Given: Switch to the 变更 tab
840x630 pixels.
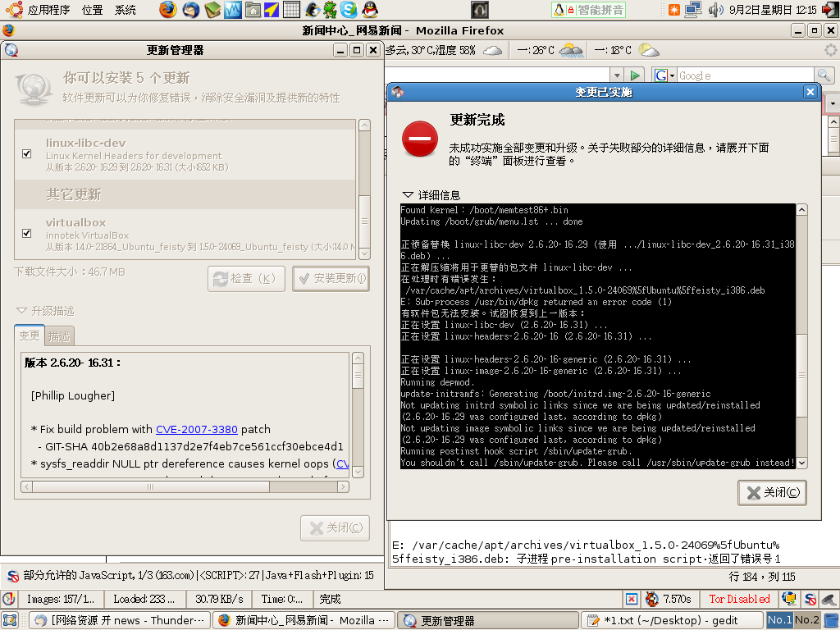Looking at the screenshot, I should [x=29, y=336].
